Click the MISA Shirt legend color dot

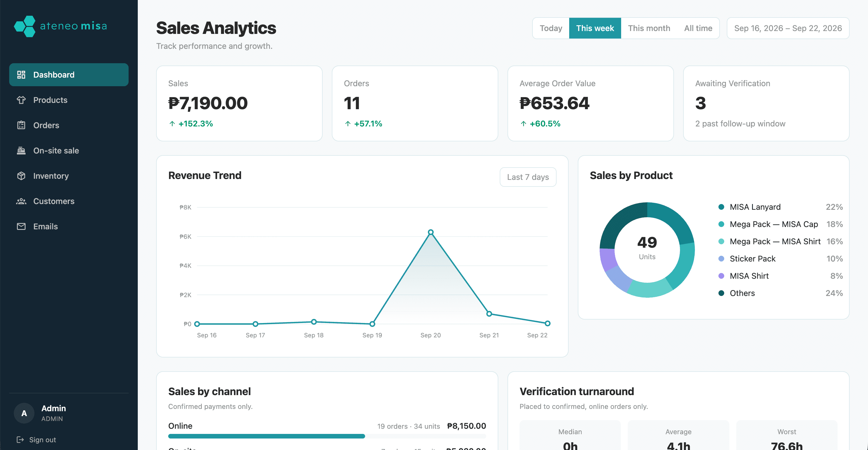point(721,276)
